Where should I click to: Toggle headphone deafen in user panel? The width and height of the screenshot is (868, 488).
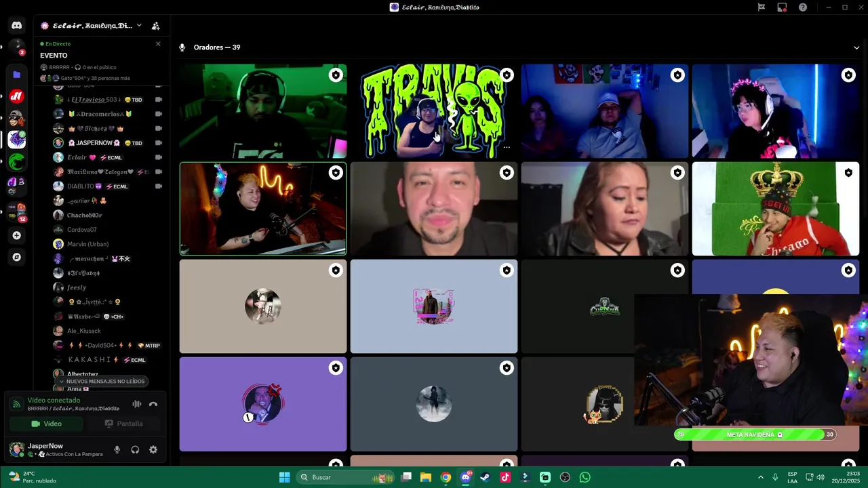click(135, 449)
